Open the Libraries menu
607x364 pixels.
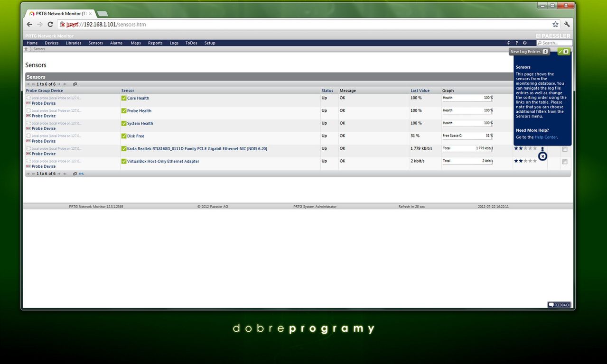74,43
